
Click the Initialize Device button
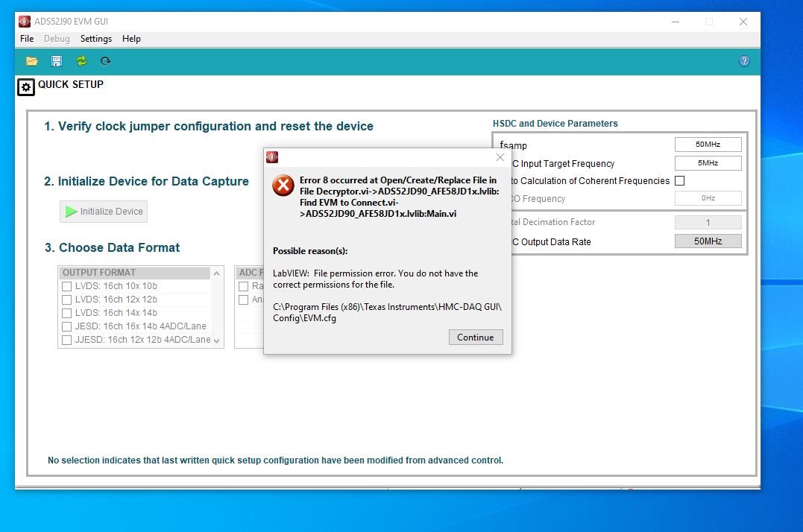104,212
